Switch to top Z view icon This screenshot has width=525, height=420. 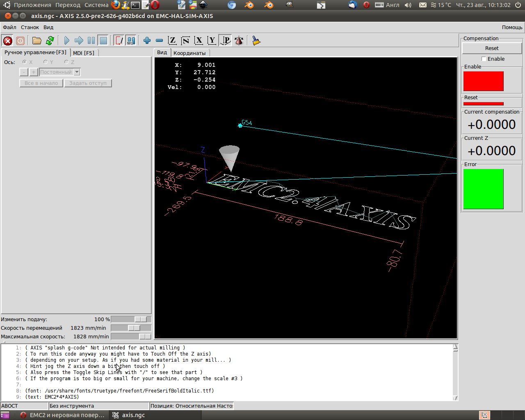tap(172, 41)
